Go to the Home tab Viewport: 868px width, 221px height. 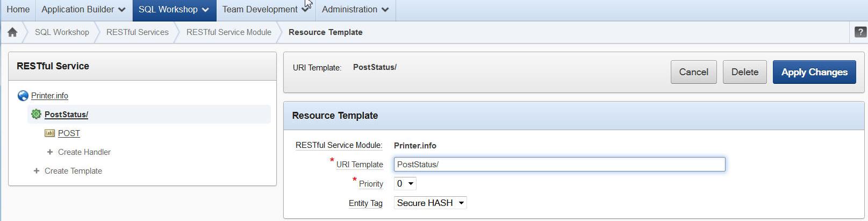tap(18, 10)
